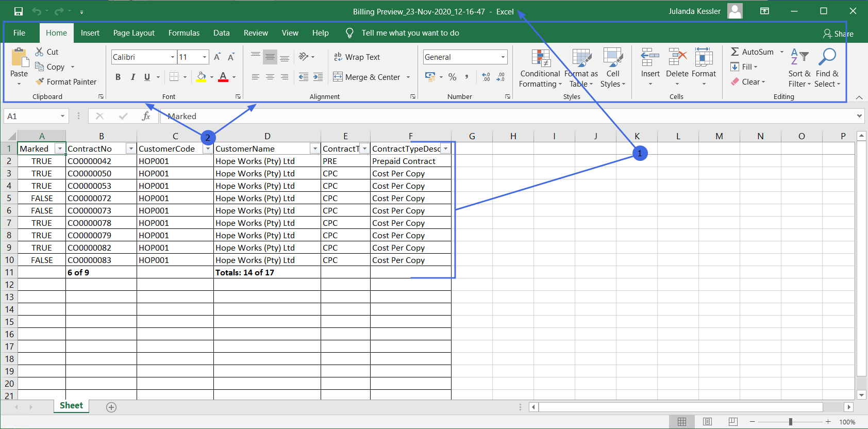Image resolution: width=868 pixels, height=429 pixels.
Task: Toggle Wrap Text on selected cell
Action: coord(357,57)
